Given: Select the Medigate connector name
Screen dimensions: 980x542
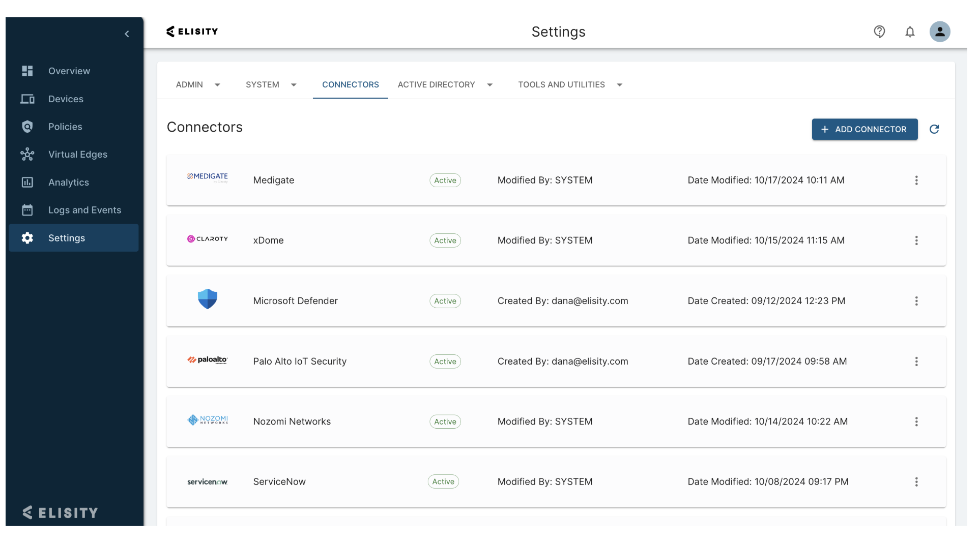Looking at the screenshot, I should [274, 180].
